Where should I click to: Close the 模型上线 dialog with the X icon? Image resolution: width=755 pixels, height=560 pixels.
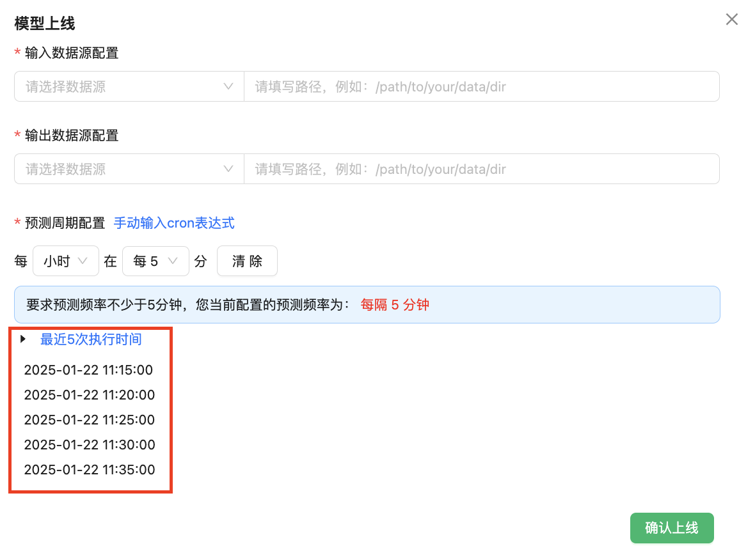click(731, 20)
